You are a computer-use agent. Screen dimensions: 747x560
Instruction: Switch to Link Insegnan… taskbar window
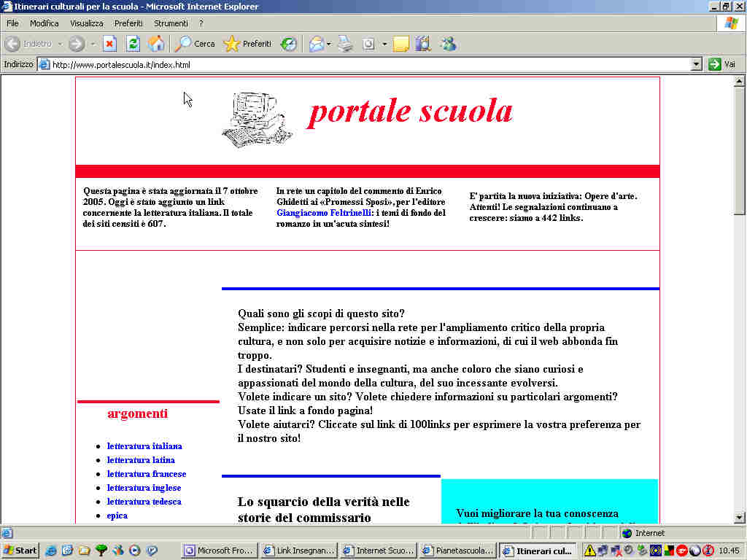click(x=299, y=551)
